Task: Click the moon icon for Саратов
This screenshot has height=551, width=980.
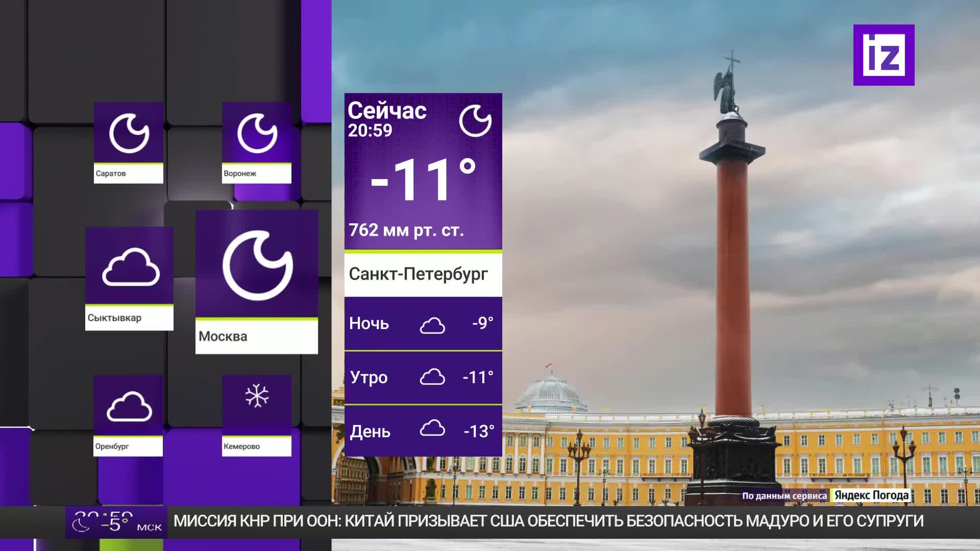Action: click(x=129, y=134)
